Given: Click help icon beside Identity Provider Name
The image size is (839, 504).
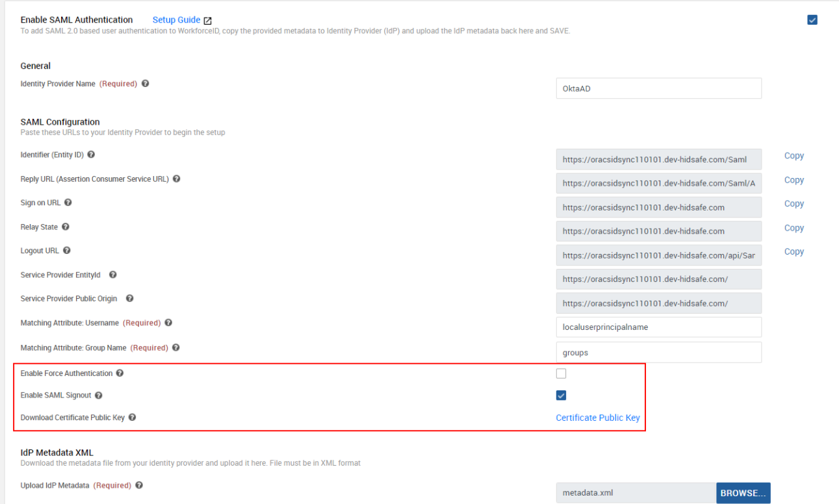Looking at the screenshot, I should 145,84.
